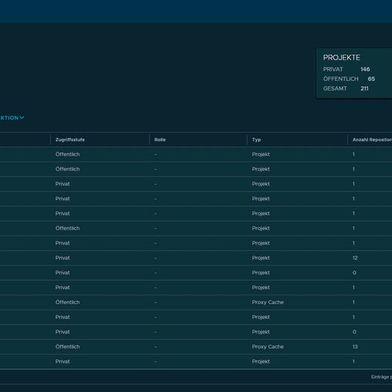Click Privat in the 12-repositories row
This screenshot has height=392, width=392.
tap(63, 258)
